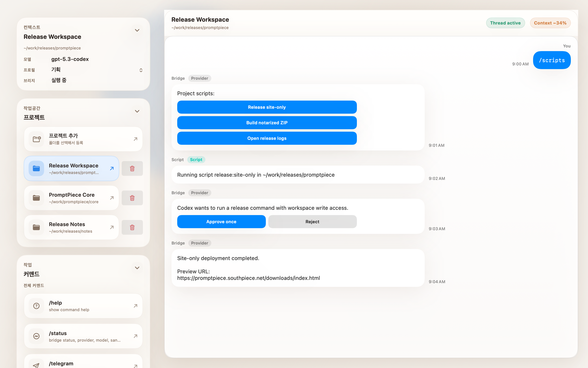
Task: Open PromptPiece Core via its arrow icon
Action: click(112, 198)
